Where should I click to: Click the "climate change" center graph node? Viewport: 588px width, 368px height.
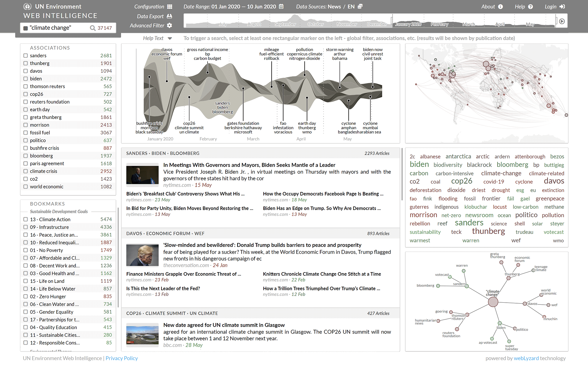coord(493,302)
